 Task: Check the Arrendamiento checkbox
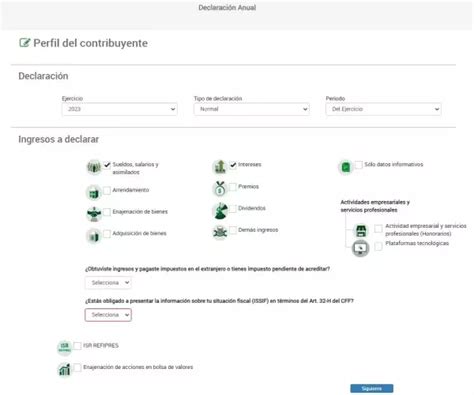point(107,190)
